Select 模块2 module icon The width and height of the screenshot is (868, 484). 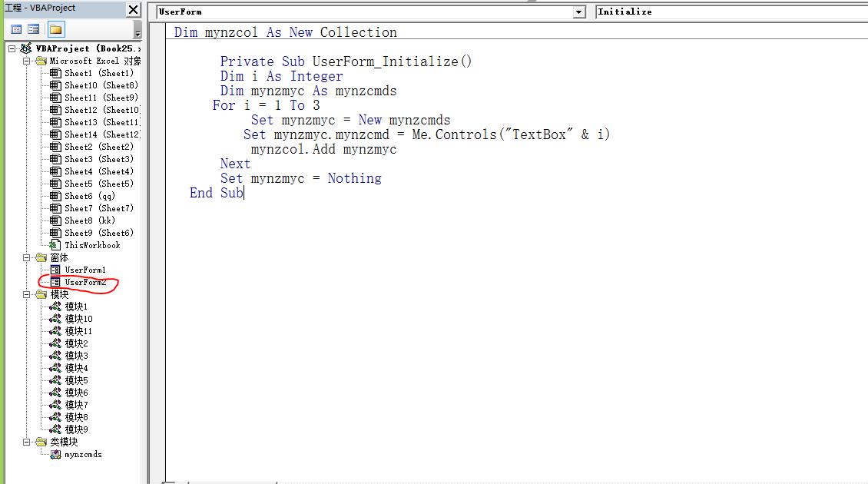55,343
